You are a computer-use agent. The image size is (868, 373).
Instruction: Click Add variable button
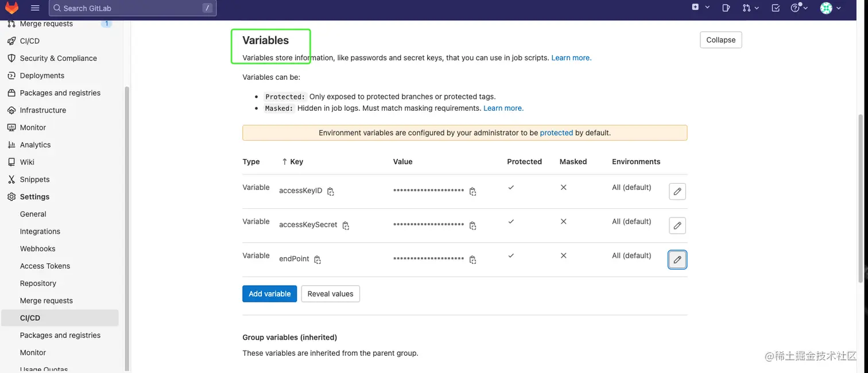(270, 294)
